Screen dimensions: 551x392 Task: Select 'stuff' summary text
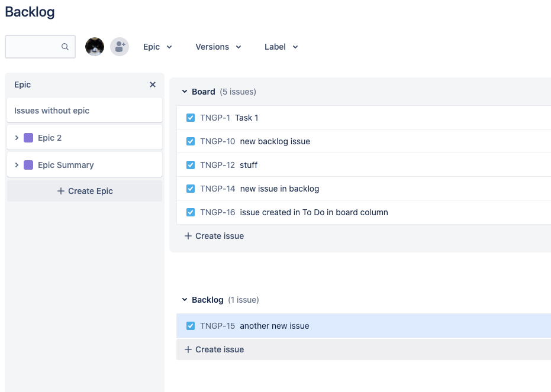[x=249, y=165]
